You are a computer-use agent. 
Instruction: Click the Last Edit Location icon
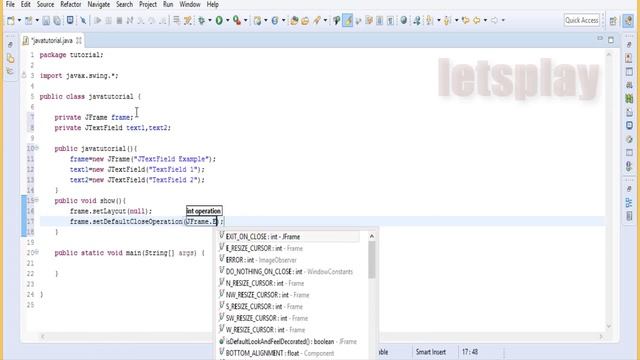click(x=465, y=20)
